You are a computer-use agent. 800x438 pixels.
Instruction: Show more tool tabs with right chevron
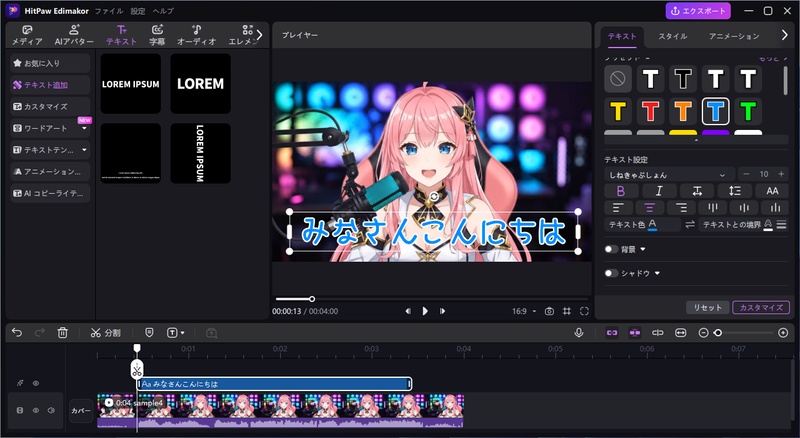click(259, 35)
